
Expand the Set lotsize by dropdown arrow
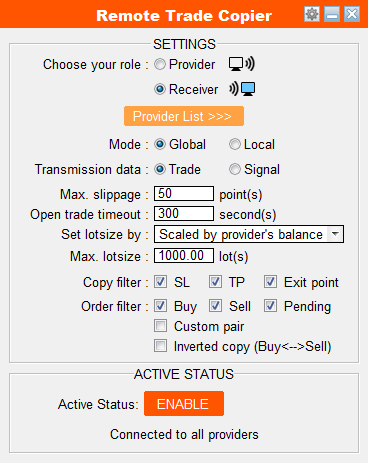[335, 234]
